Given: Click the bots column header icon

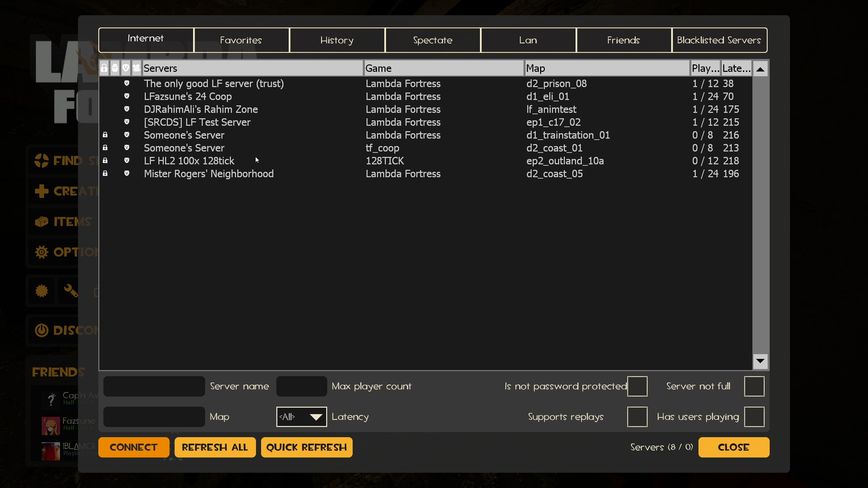Looking at the screenshot, I should click(x=115, y=68).
